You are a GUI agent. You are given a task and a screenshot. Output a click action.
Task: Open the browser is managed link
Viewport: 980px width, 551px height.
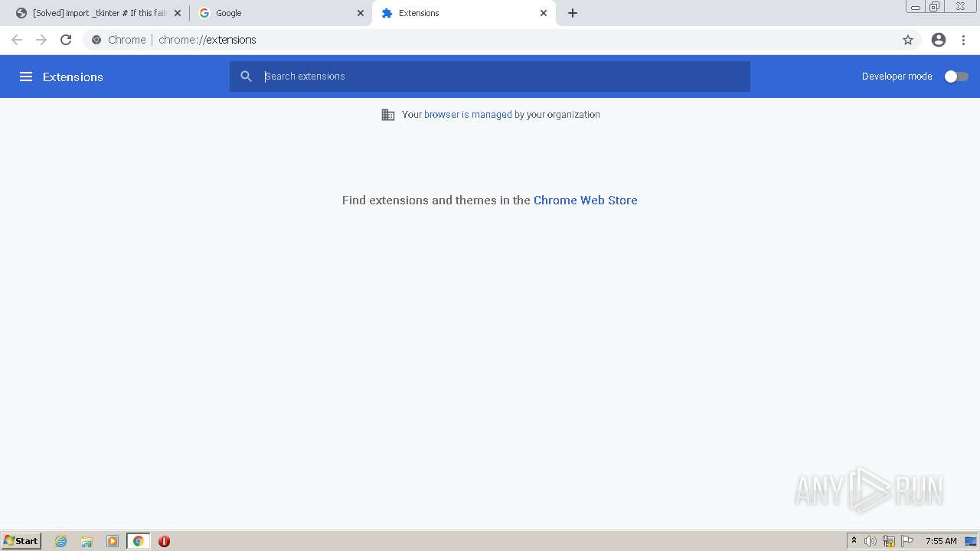[468, 114]
